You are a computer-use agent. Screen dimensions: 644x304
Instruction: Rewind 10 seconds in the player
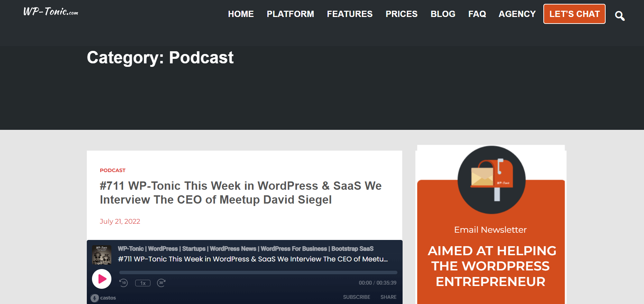tap(123, 283)
